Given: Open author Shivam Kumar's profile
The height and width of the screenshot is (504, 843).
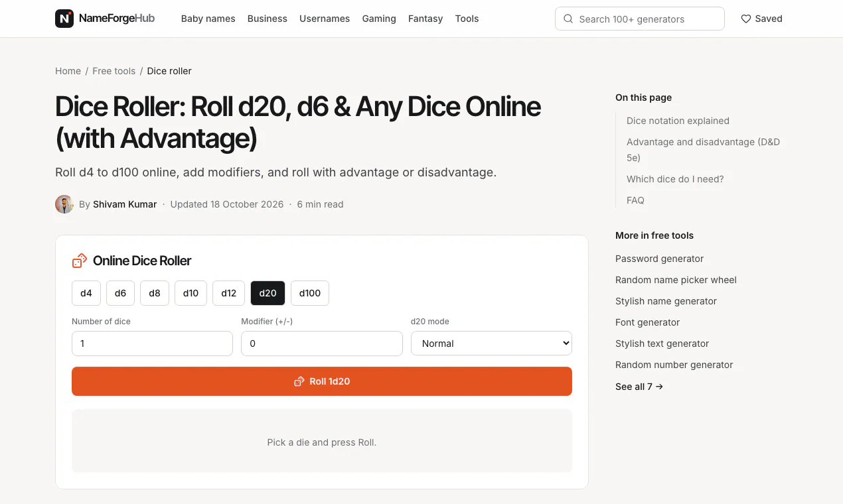Looking at the screenshot, I should point(125,204).
